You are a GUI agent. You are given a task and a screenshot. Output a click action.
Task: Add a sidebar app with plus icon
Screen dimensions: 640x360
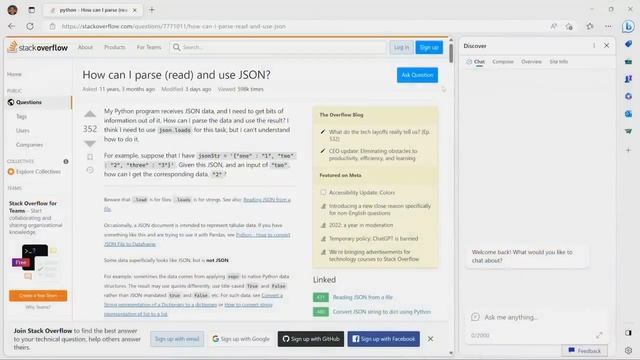628,150
